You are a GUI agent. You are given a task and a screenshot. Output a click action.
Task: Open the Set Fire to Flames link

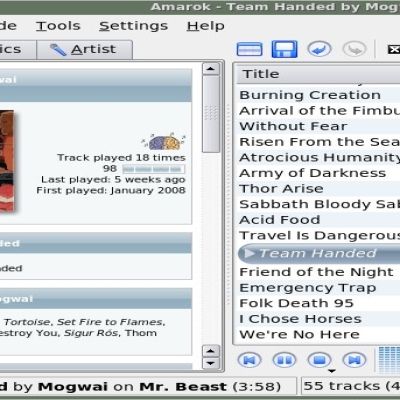tap(111, 322)
